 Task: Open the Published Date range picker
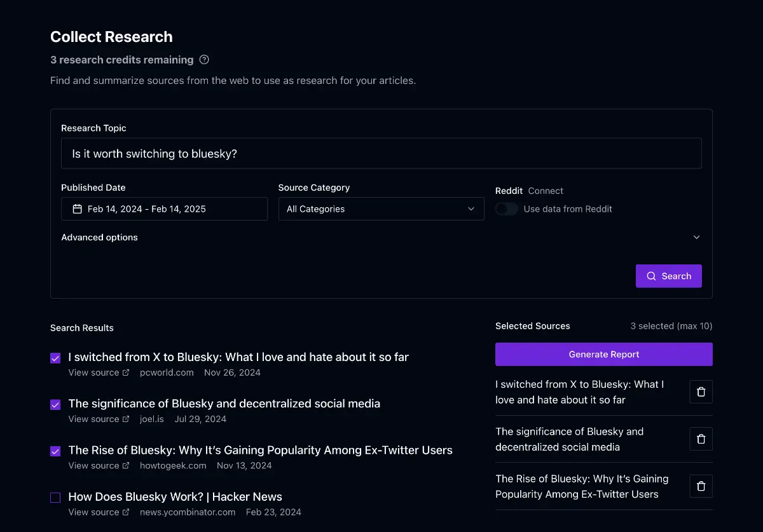[x=164, y=209]
